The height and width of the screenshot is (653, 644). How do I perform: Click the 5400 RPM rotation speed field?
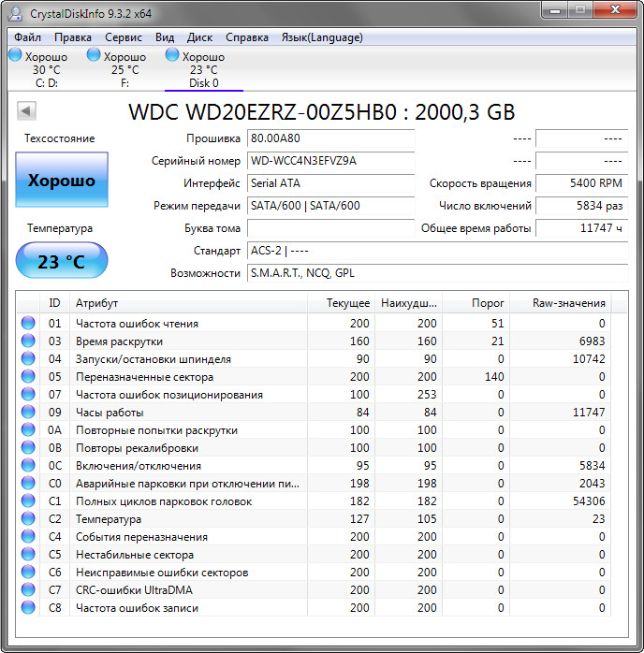click(582, 183)
